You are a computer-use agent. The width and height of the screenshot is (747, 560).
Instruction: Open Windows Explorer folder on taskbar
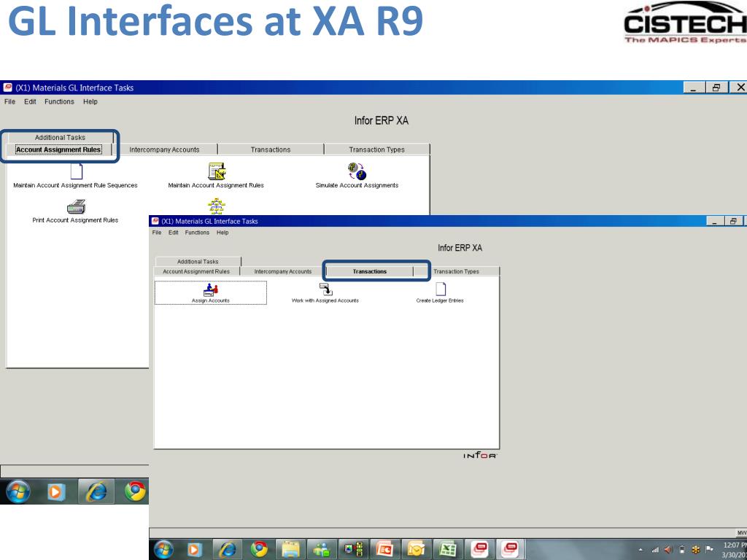tap(290, 550)
